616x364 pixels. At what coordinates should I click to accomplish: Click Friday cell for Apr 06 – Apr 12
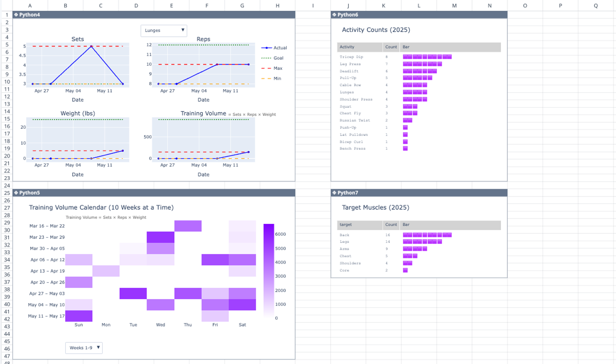click(215, 260)
